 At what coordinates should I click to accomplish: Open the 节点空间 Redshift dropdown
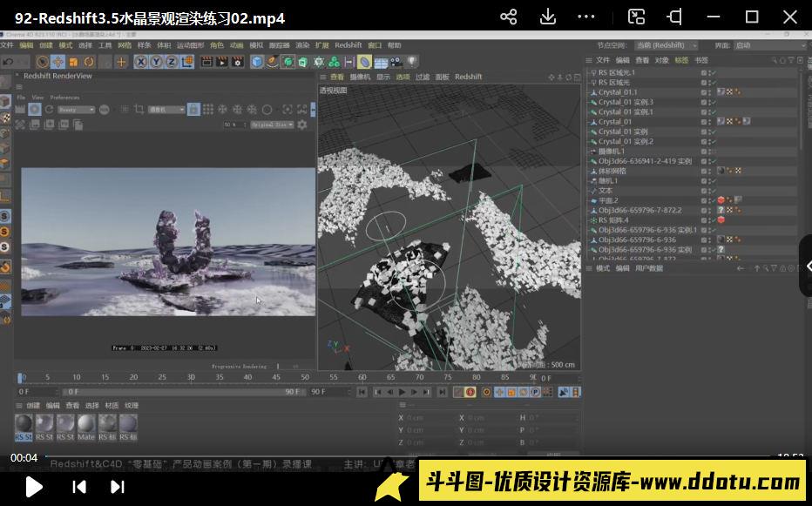pos(667,45)
